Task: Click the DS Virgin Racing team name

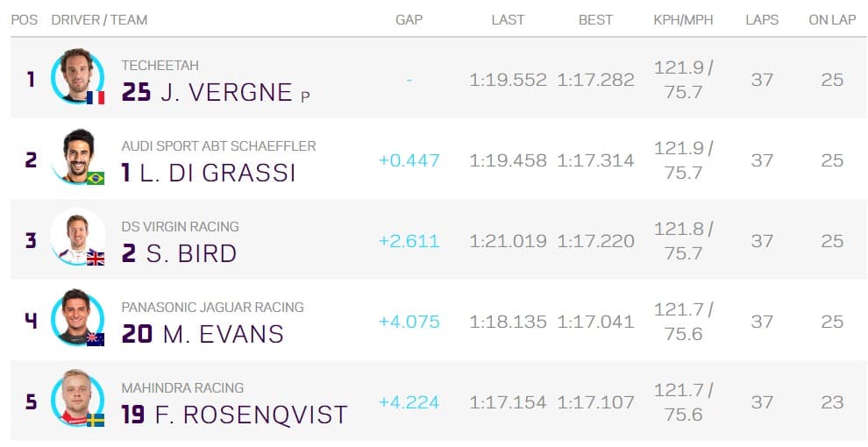Action: click(x=180, y=226)
